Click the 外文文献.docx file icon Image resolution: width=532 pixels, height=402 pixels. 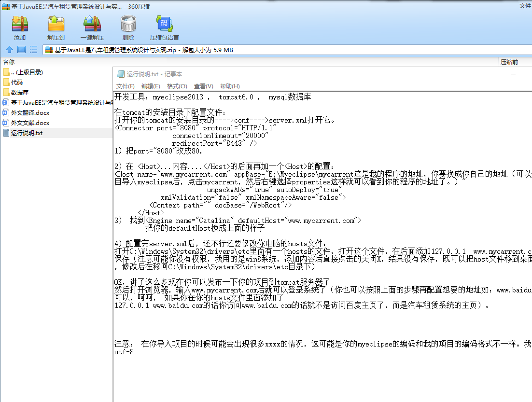[x=6, y=123]
